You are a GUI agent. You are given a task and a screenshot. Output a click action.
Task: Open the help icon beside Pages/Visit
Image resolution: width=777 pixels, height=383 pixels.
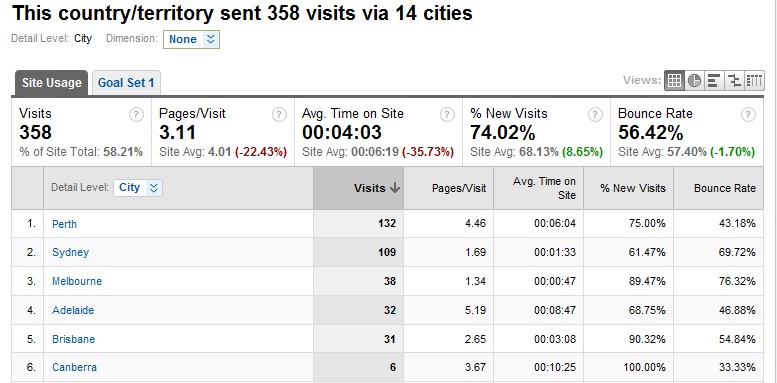click(279, 115)
